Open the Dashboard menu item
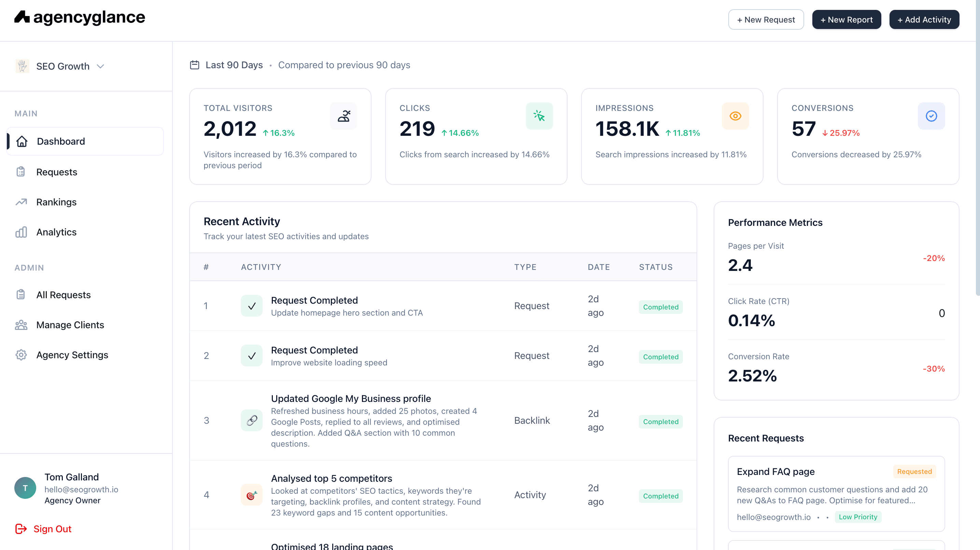 pyautogui.click(x=85, y=141)
